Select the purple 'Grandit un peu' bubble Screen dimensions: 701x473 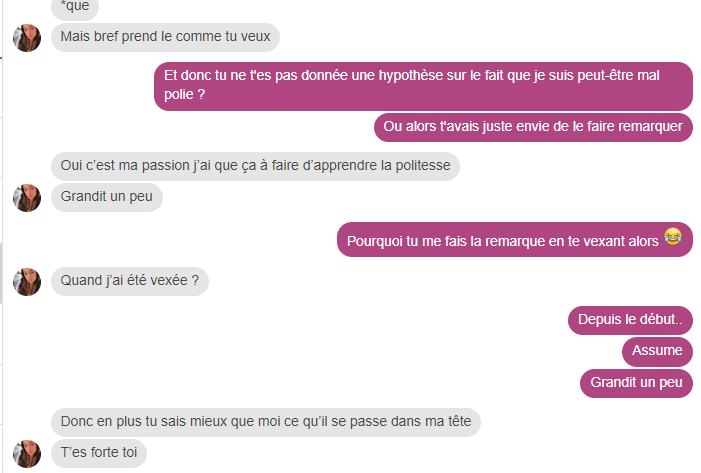(636, 383)
